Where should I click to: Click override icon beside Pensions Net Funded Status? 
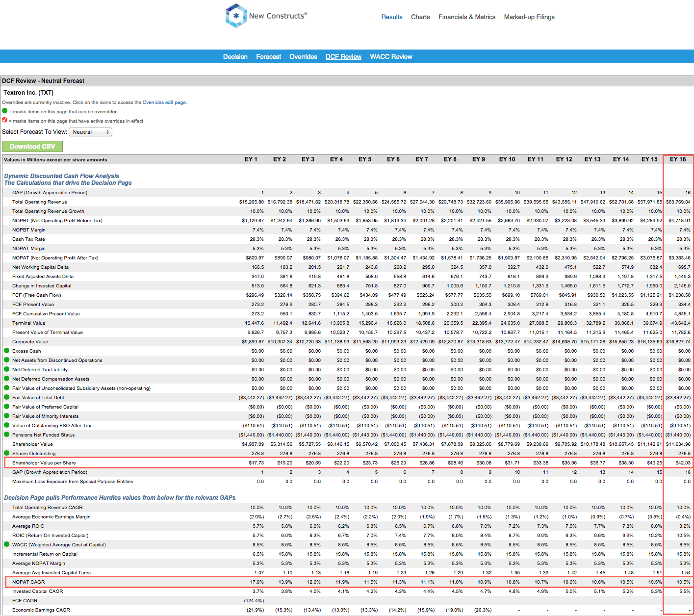(x=7, y=435)
